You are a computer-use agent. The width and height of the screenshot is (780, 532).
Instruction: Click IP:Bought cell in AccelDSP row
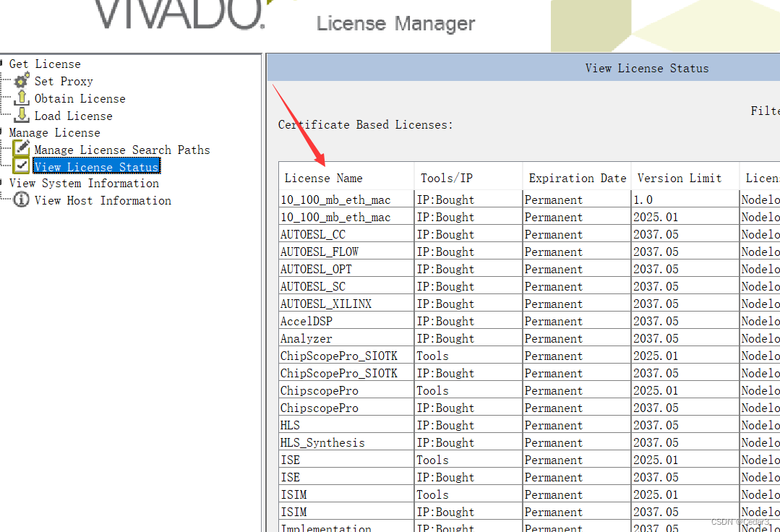click(468, 321)
